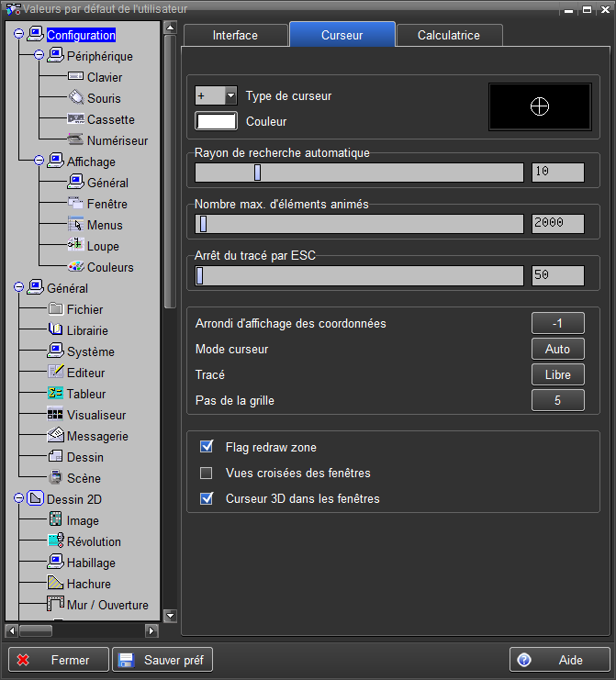Click the Hachure hatch icon

55,584
